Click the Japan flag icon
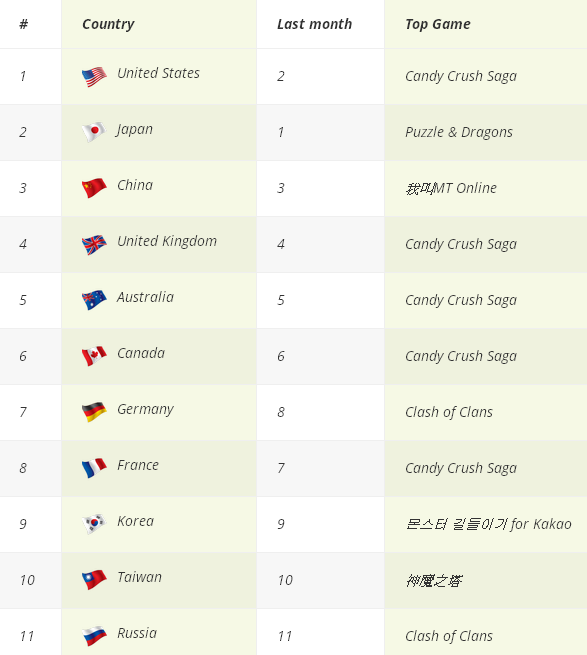This screenshot has width=587, height=655. point(94,132)
